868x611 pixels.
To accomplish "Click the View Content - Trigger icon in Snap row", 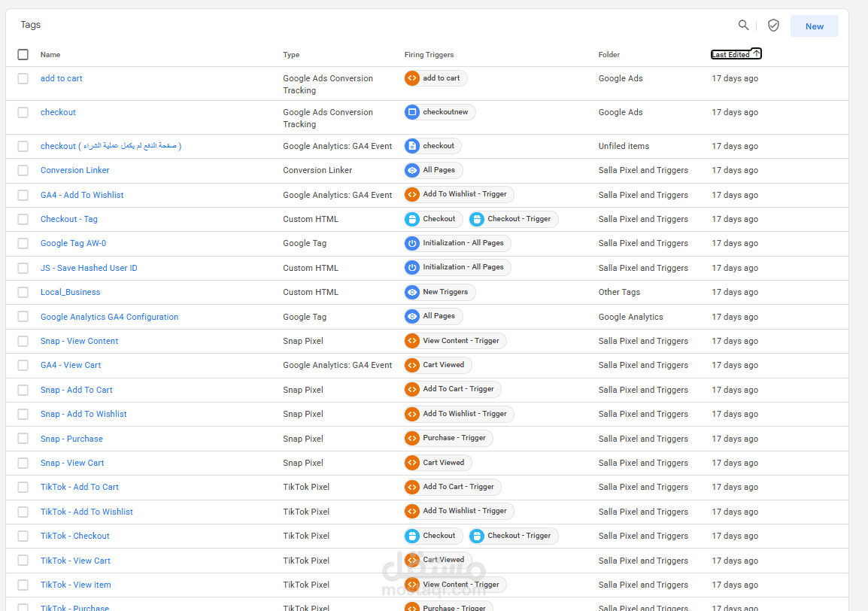I will [412, 341].
